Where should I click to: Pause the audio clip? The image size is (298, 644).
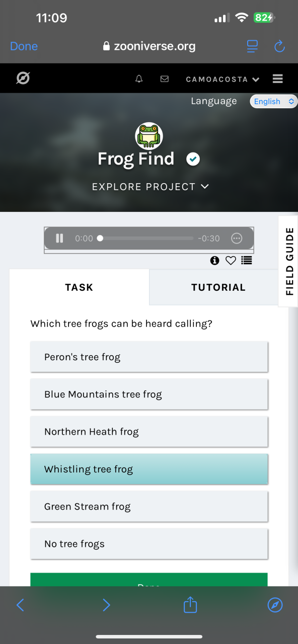point(59,238)
